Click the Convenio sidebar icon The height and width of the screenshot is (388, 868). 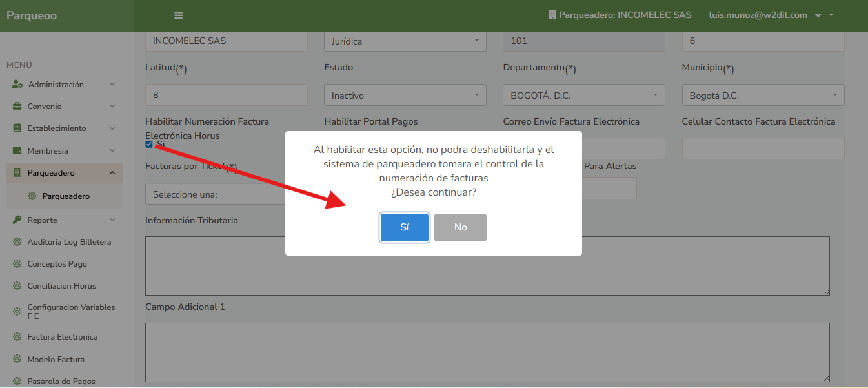(16, 106)
